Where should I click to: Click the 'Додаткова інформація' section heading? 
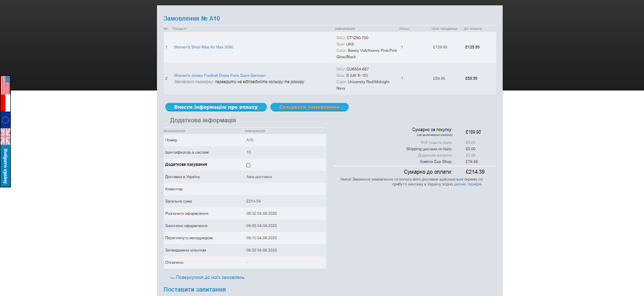(203, 120)
